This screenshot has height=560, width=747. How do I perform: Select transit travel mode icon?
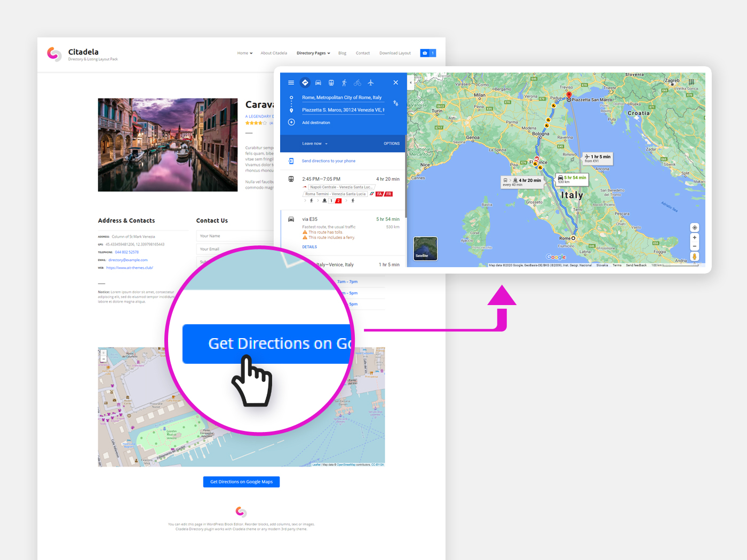(x=331, y=83)
